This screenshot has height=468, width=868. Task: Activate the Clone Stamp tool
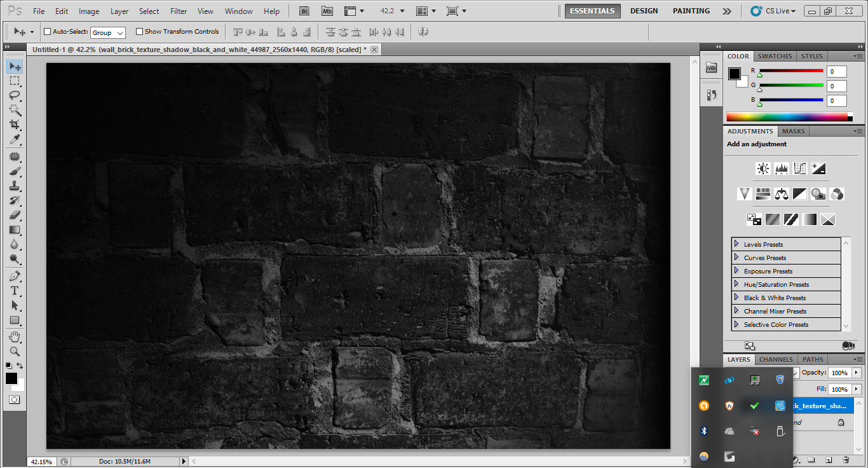click(15, 186)
